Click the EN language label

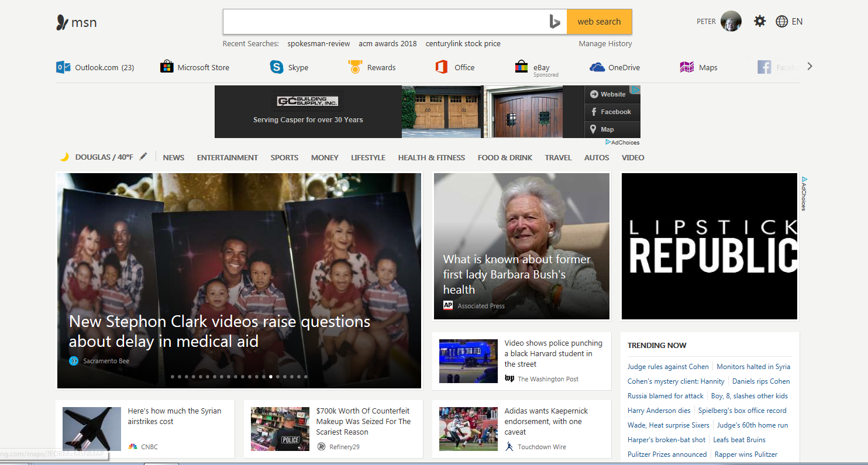coord(797,22)
